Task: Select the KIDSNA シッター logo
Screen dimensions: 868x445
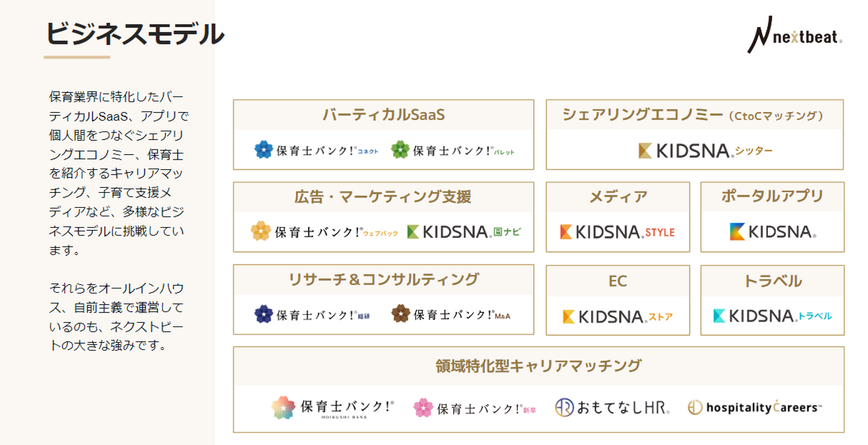Action: point(705,150)
